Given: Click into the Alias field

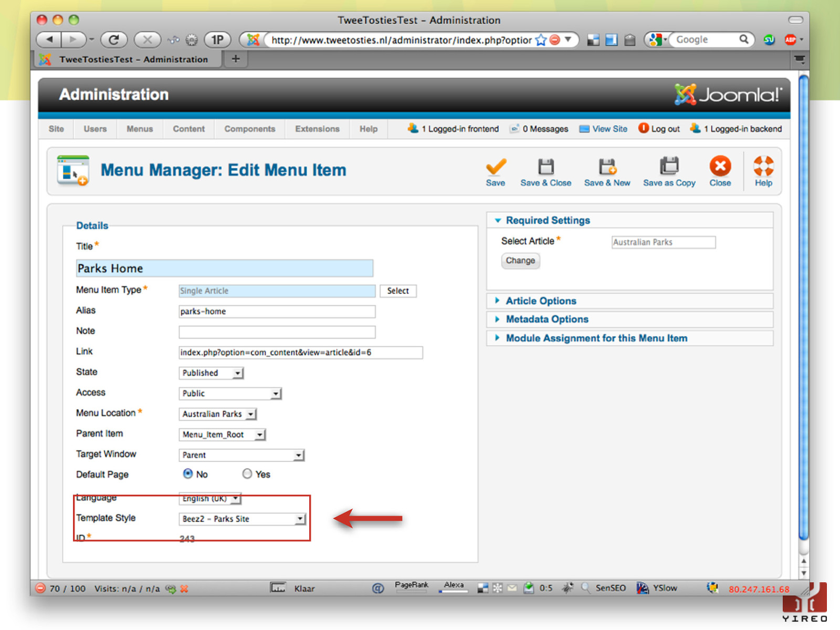Looking at the screenshot, I should [x=277, y=311].
